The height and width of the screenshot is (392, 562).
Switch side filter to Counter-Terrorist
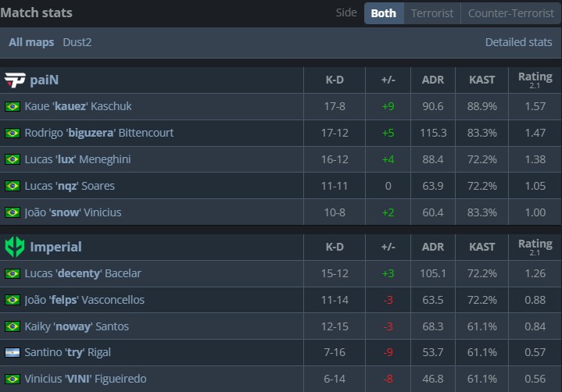[x=509, y=13]
